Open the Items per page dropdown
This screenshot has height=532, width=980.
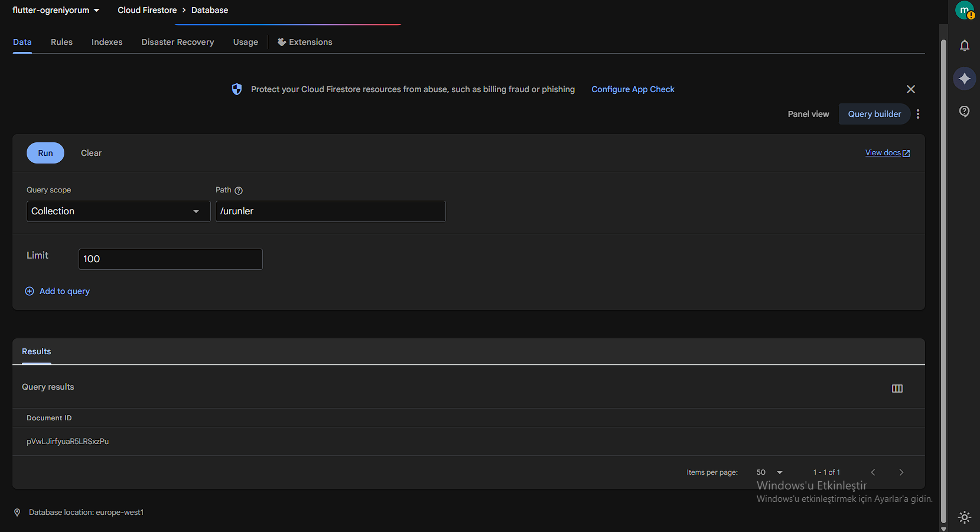(769, 472)
